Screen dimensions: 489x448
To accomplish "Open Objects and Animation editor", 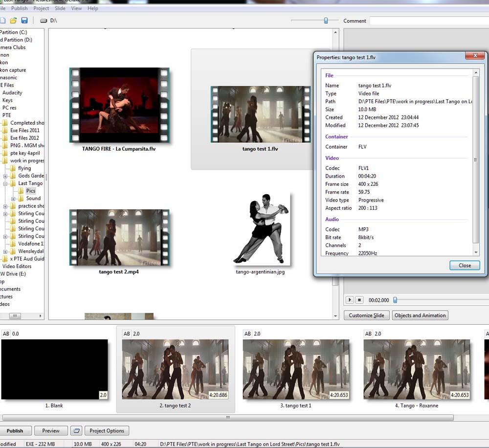I will pyautogui.click(x=420, y=315).
